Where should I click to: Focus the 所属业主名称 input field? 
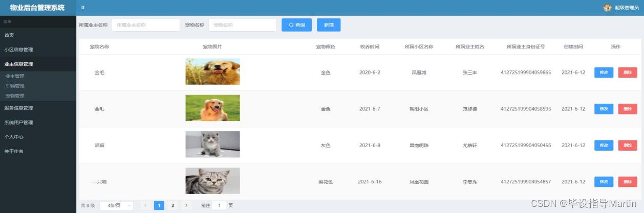tap(146, 25)
